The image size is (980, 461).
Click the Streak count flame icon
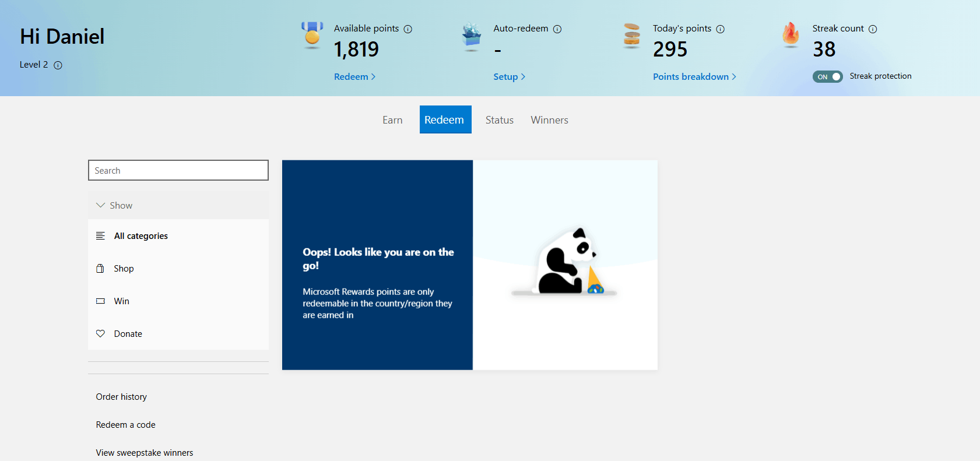[x=791, y=34]
